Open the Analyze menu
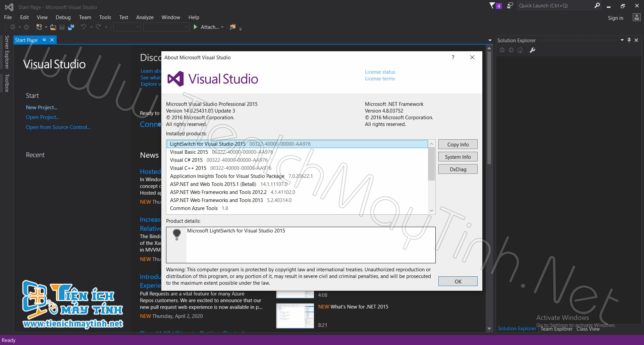 (145, 17)
